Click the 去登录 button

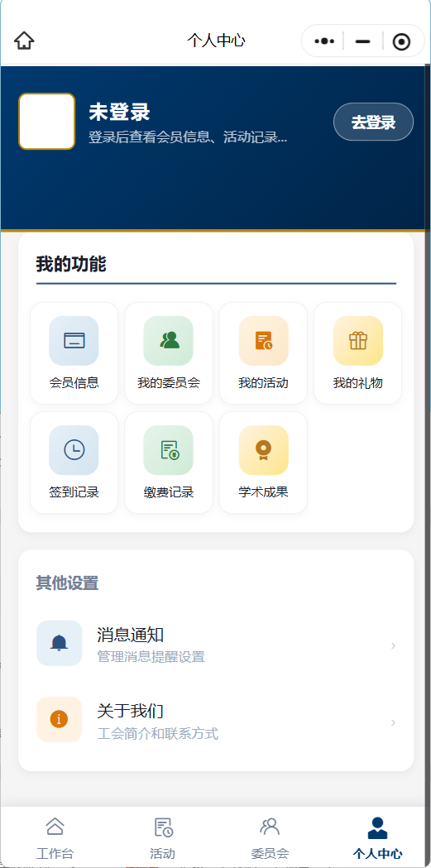pos(373,122)
